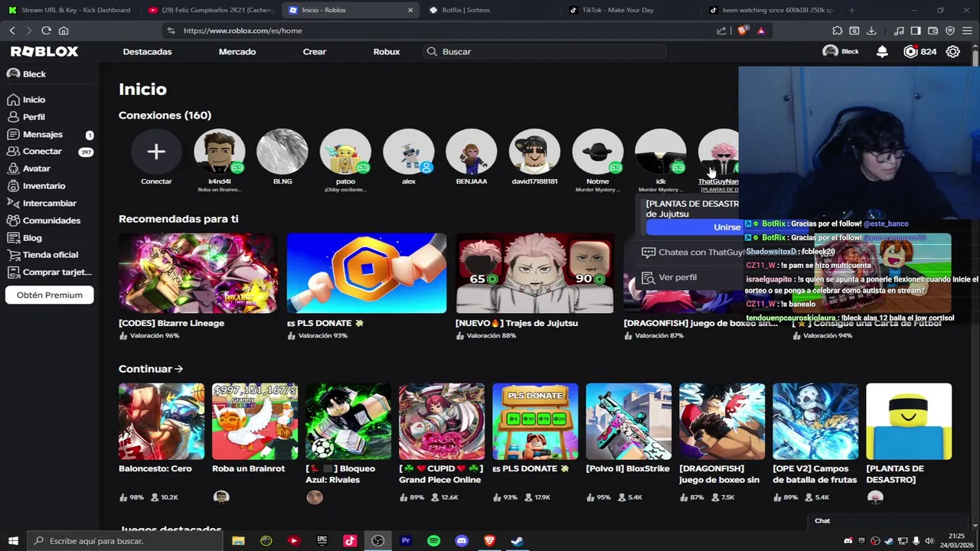
Task: Open friend patoo avatar
Action: pyautogui.click(x=345, y=152)
